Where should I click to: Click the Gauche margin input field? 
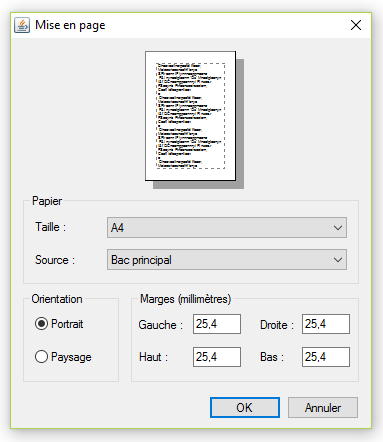tap(217, 324)
